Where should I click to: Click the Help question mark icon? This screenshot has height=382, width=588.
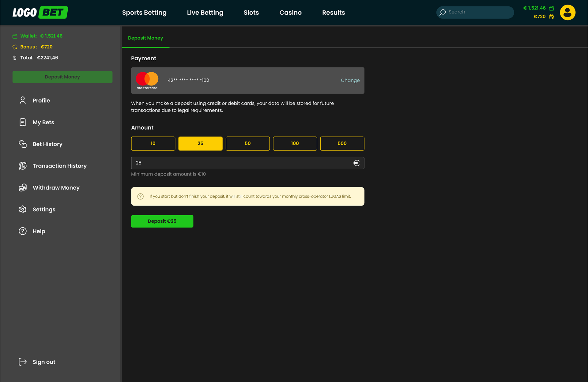click(23, 231)
